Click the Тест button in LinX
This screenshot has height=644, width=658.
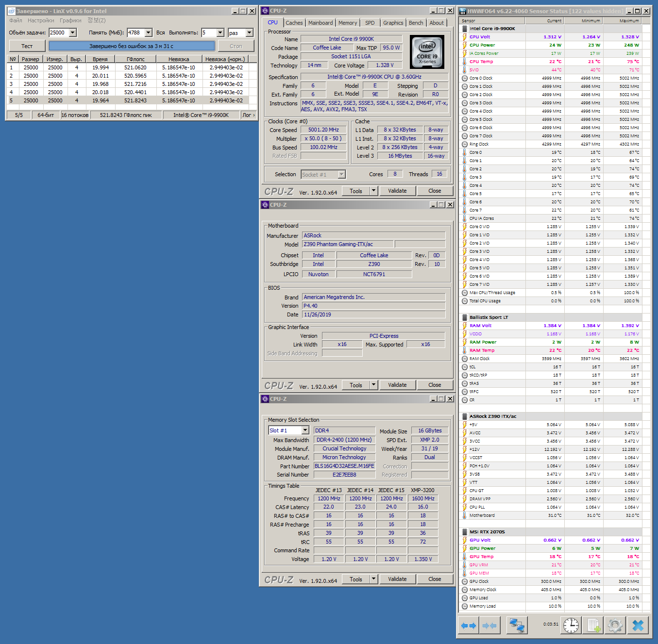click(27, 46)
